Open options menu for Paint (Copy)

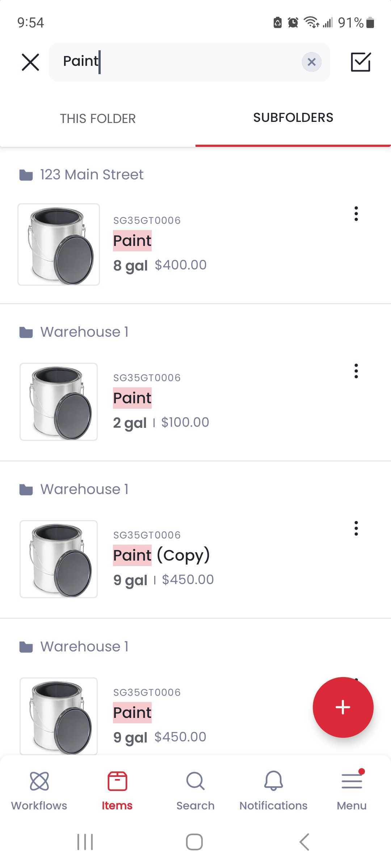(356, 528)
